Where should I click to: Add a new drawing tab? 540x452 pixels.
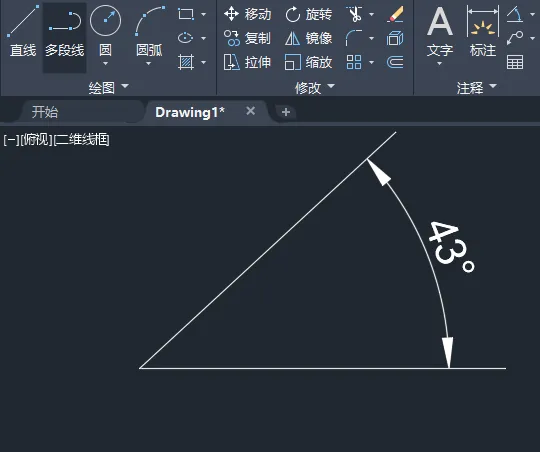coord(285,112)
